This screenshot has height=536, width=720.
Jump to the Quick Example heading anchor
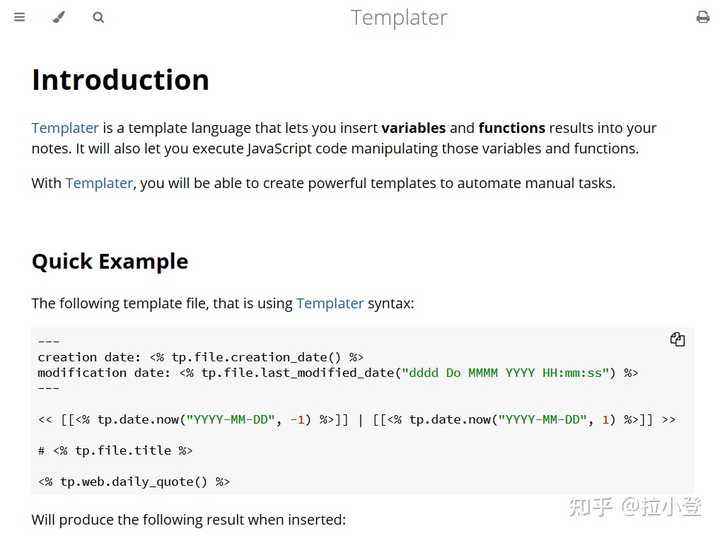point(110,262)
